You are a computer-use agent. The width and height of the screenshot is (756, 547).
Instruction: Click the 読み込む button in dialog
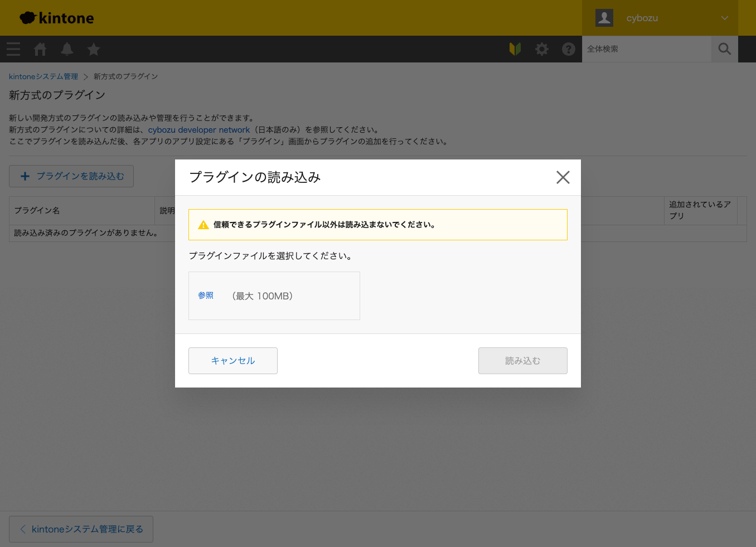523,361
